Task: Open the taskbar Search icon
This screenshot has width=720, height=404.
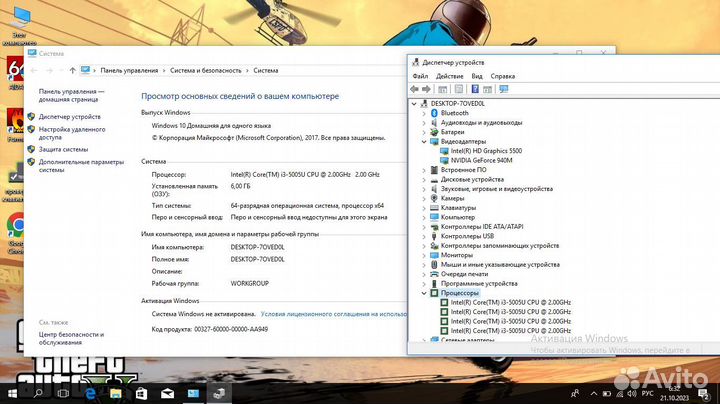Action: pyautogui.click(x=38, y=393)
